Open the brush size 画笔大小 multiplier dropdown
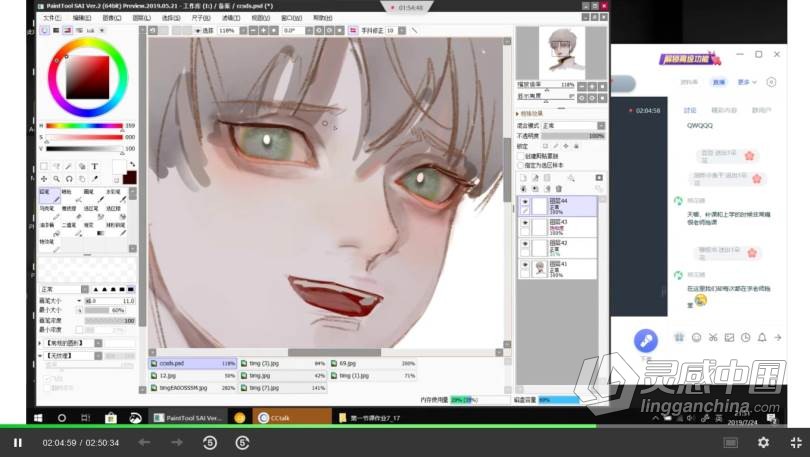This screenshot has height=457, width=810. pyautogui.click(x=79, y=301)
